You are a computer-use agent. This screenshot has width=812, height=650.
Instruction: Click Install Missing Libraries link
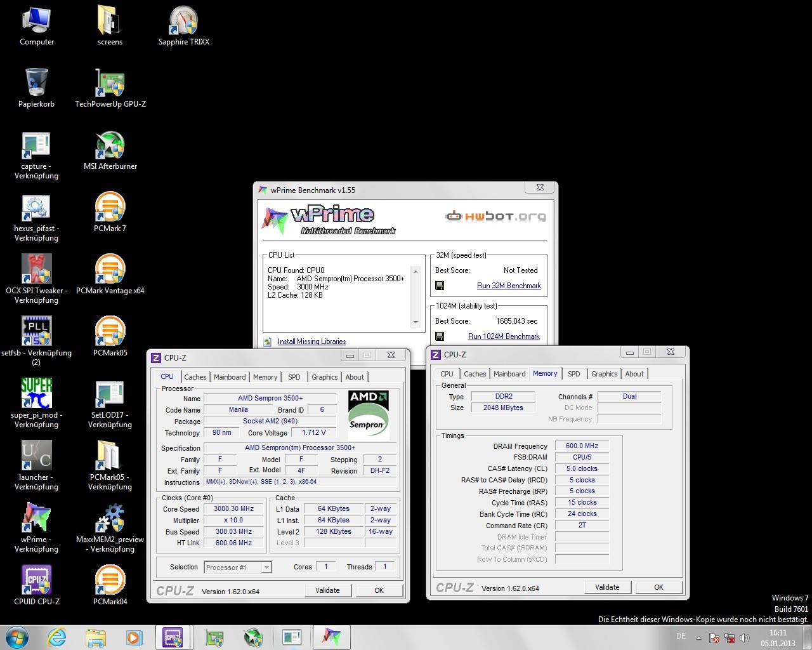(311, 342)
